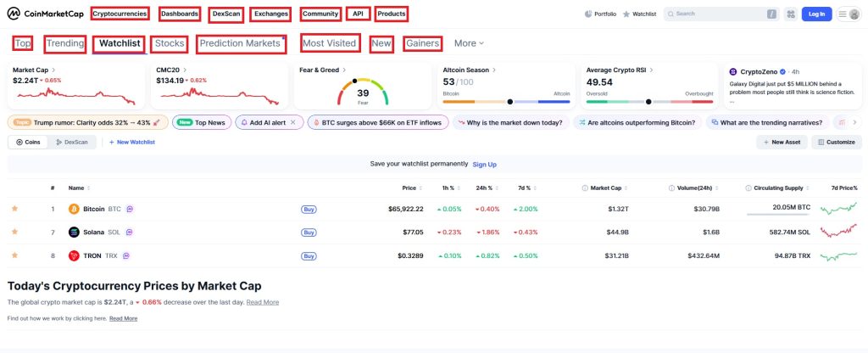Focus the Search input field
This screenshot has height=353, width=868.
(x=721, y=14)
